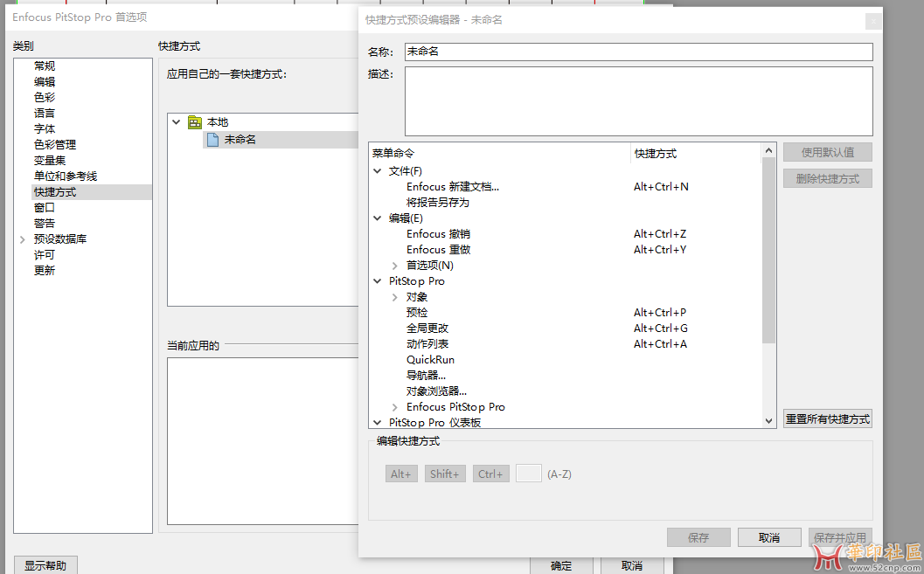Click 取消 in the preferences window
Image resolution: width=924 pixels, height=574 pixels.
pyautogui.click(x=632, y=566)
